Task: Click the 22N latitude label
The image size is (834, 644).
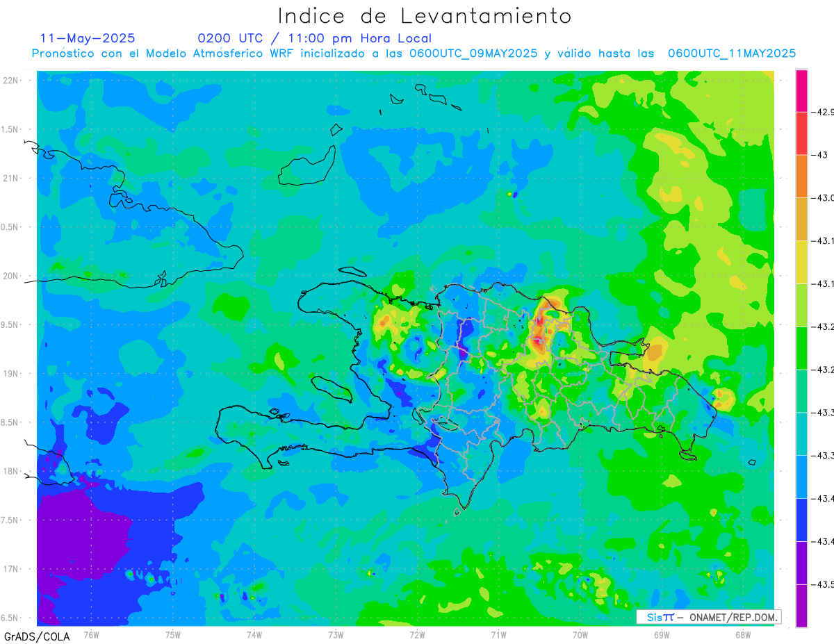Action: [10, 81]
